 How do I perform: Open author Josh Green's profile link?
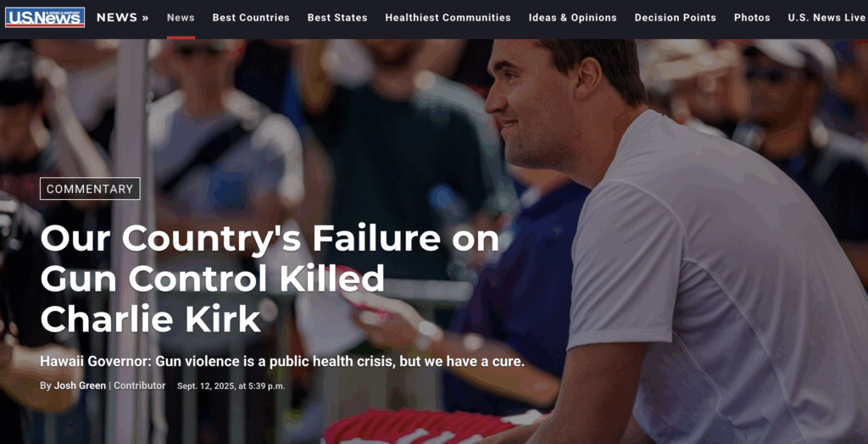[80, 386]
